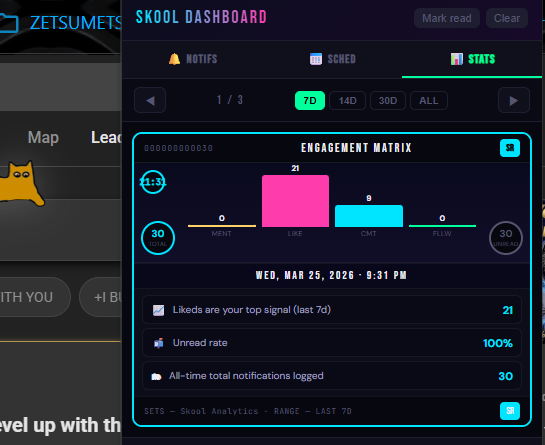545x445 pixels.
Task: Click the Clear button
Action: point(507,18)
